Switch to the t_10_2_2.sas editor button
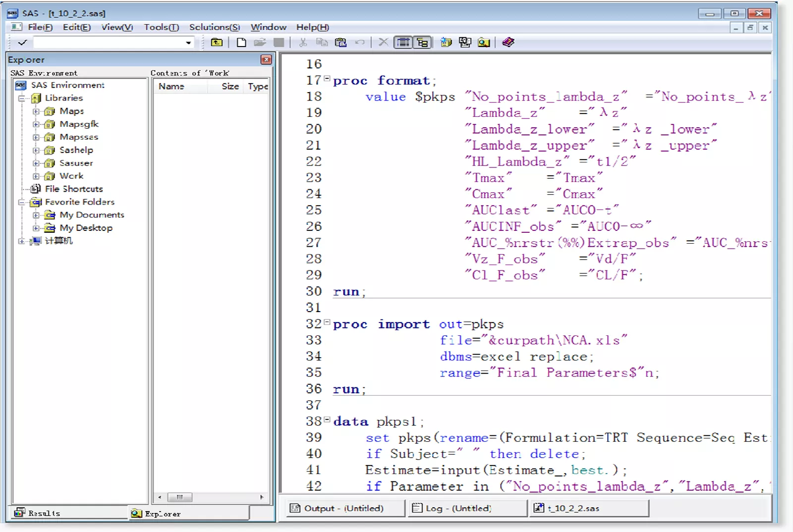Viewport: 793px width, 532px height. (590, 508)
